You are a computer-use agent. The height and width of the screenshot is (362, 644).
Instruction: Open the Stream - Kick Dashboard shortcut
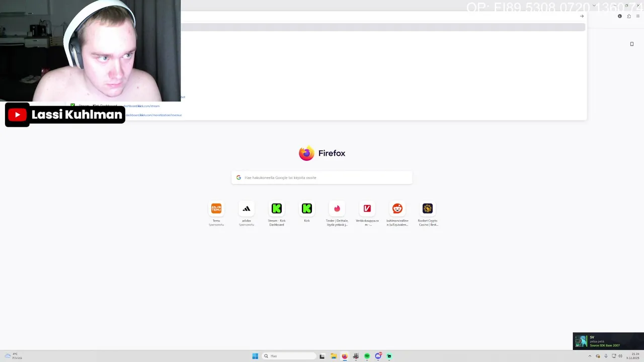click(x=277, y=209)
